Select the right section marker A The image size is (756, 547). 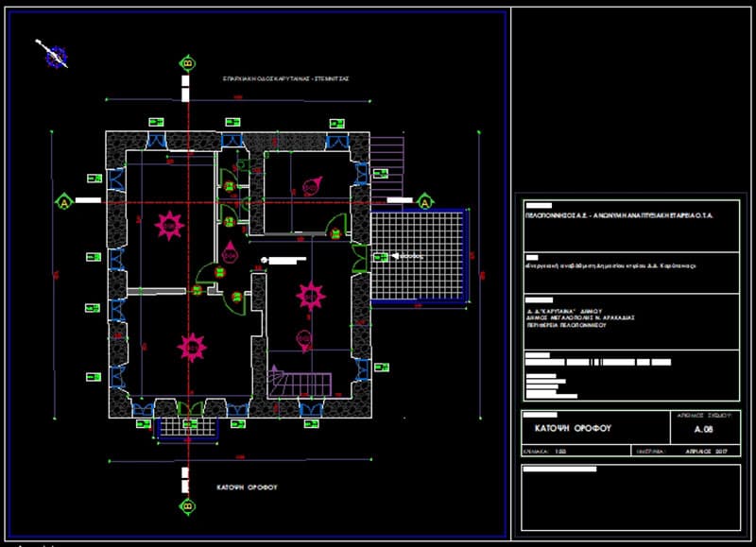424,201
